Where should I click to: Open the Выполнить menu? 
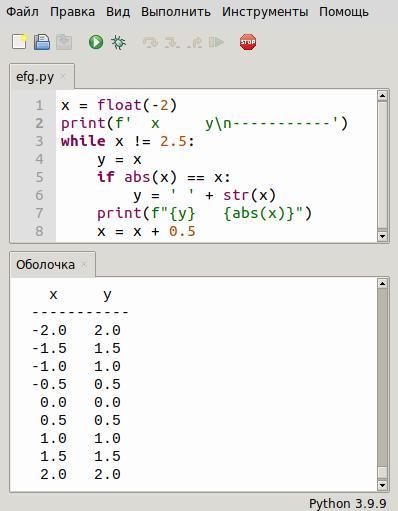pos(176,12)
